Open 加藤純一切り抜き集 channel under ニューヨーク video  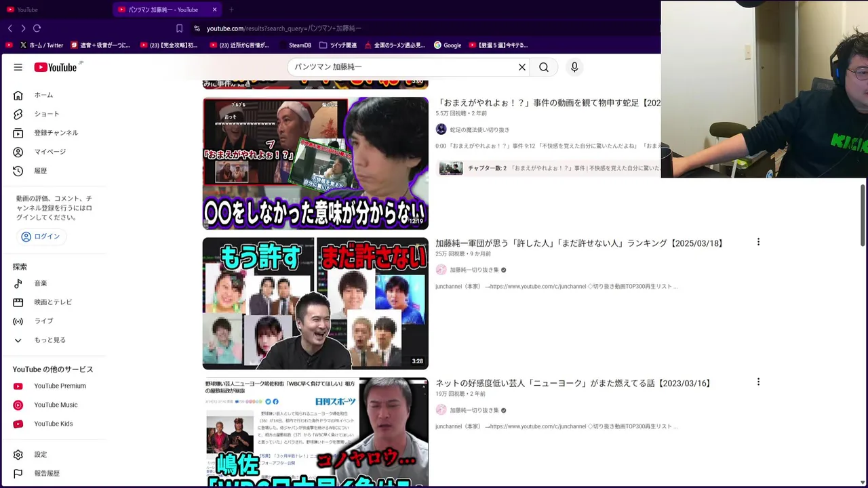pos(475,410)
